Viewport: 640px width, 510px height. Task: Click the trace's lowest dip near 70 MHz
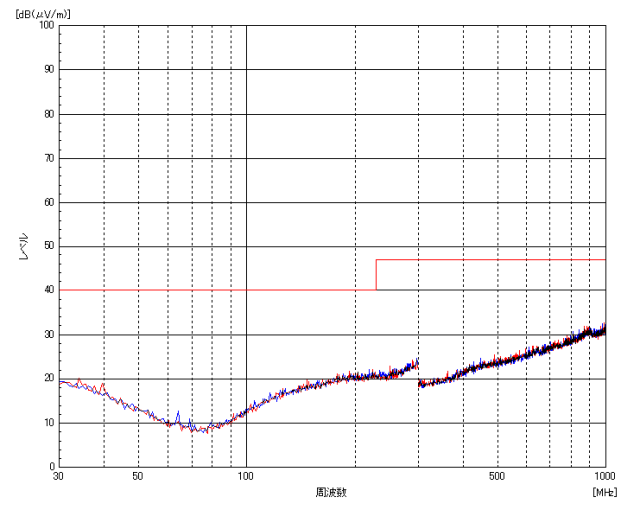pyautogui.click(x=202, y=430)
